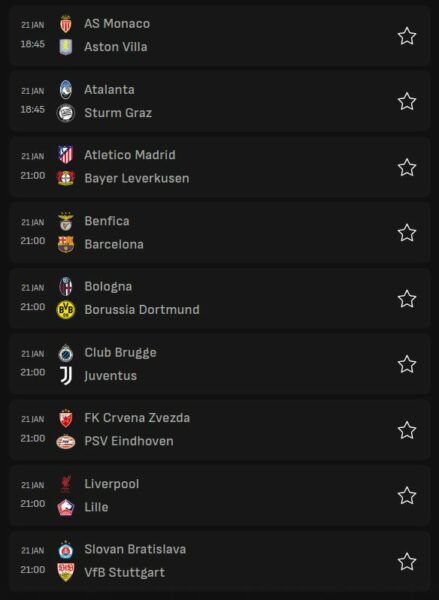Click the PSV Eindhoven crest

(x=66, y=442)
